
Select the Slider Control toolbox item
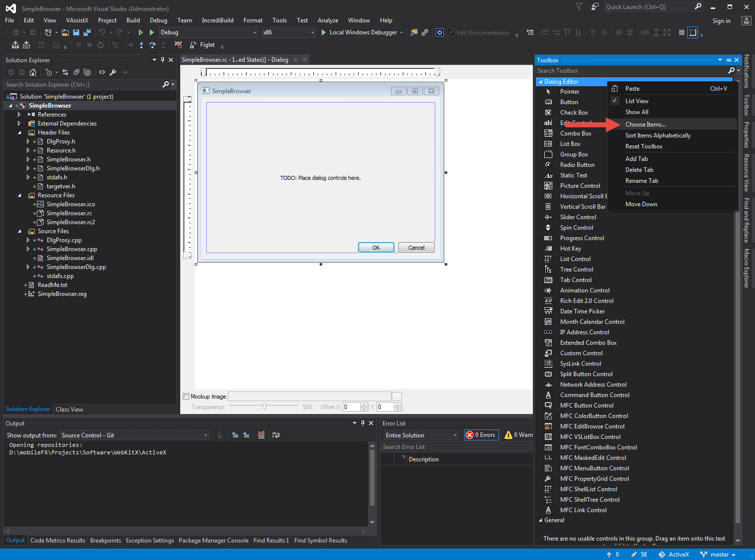coord(578,217)
